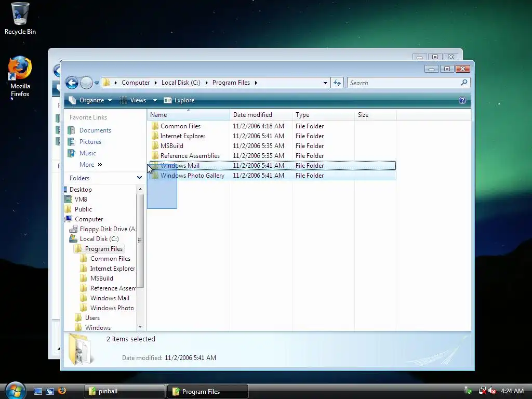Click the search magnifier icon
Screen dimensions: 532x399
[x=464, y=83]
